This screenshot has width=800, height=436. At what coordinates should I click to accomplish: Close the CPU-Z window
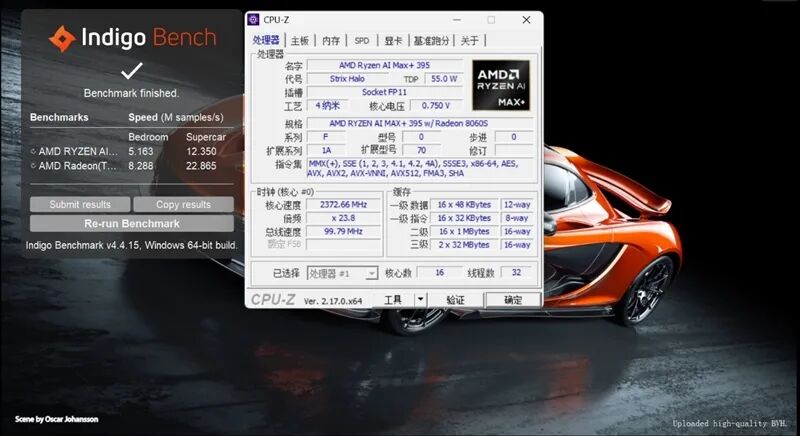[x=527, y=20]
